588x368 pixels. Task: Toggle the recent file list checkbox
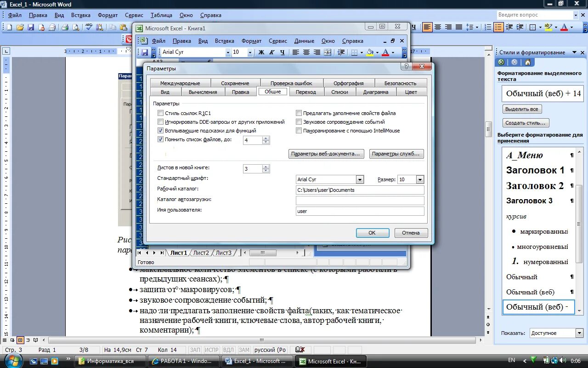pos(160,139)
